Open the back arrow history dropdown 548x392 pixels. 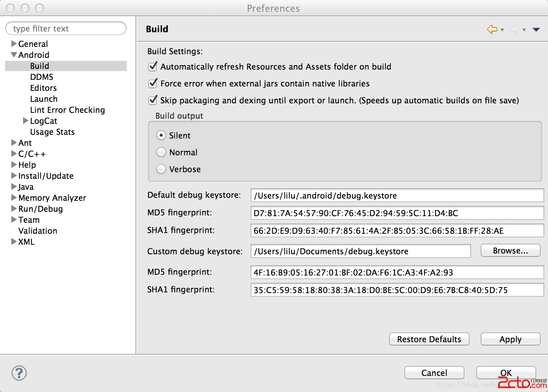(502, 30)
